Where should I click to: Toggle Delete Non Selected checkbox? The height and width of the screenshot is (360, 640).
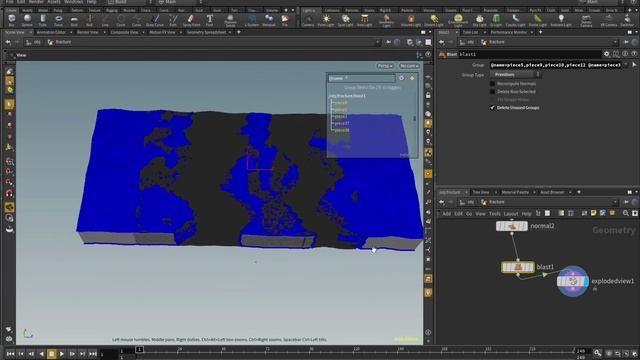492,91
